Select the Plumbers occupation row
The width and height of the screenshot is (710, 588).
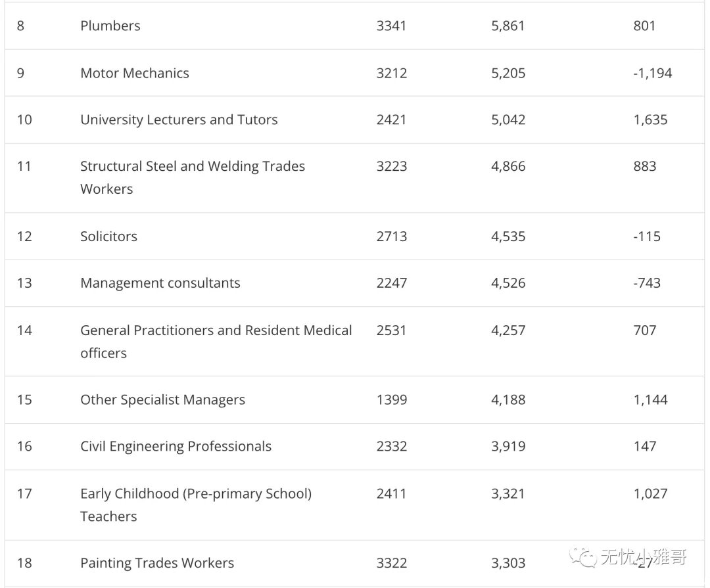(354, 26)
